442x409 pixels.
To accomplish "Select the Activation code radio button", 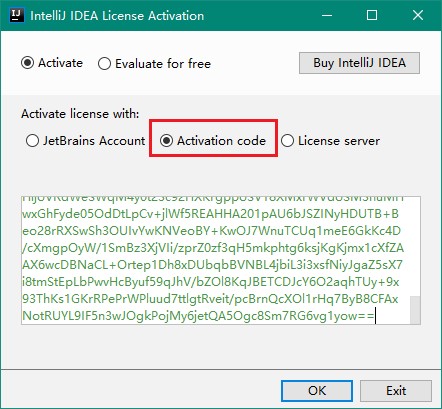I will pos(213,141).
